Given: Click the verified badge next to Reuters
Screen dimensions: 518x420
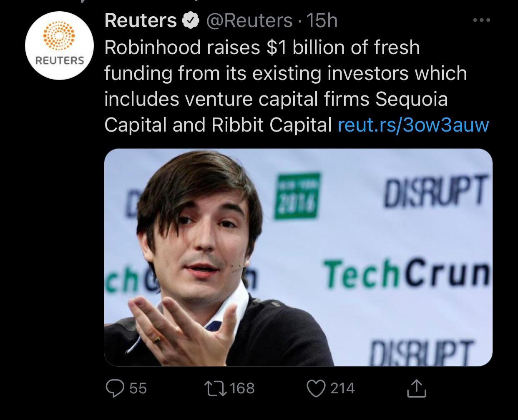Looking at the screenshot, I should [191, 20].
